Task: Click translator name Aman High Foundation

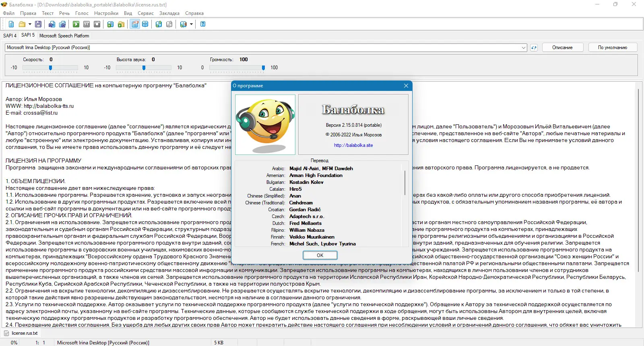Action: pos(316,175)
